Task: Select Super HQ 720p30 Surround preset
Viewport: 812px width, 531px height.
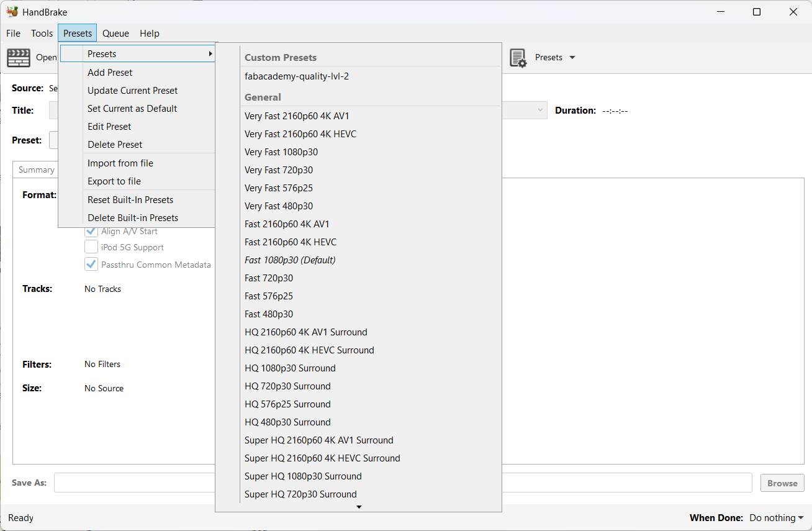Action: (358, 494)
